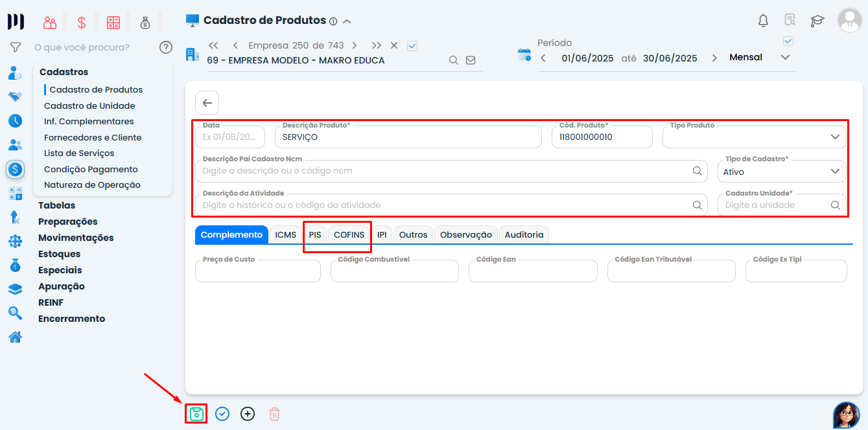Click the graduation cap icon in the top bar
This screenshot has height=430, width=868.
pyautogui.click(x=817, y=20)
